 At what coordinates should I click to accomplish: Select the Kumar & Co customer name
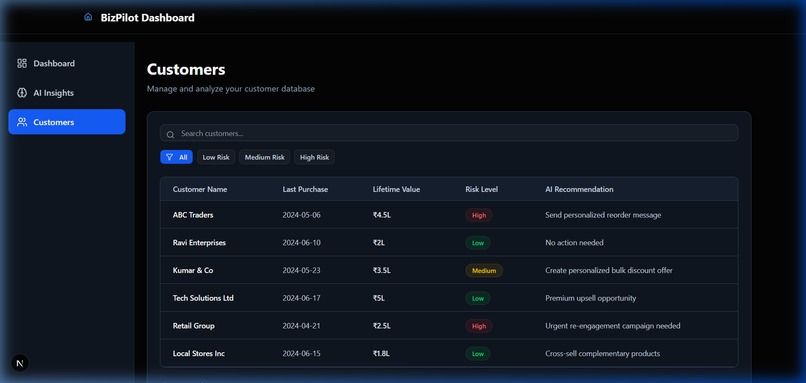click(x=193, y=270)
